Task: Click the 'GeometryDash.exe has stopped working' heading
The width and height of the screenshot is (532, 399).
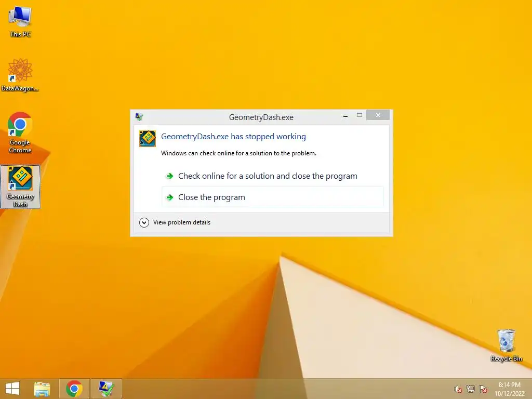Action: (x=233, y=137)
